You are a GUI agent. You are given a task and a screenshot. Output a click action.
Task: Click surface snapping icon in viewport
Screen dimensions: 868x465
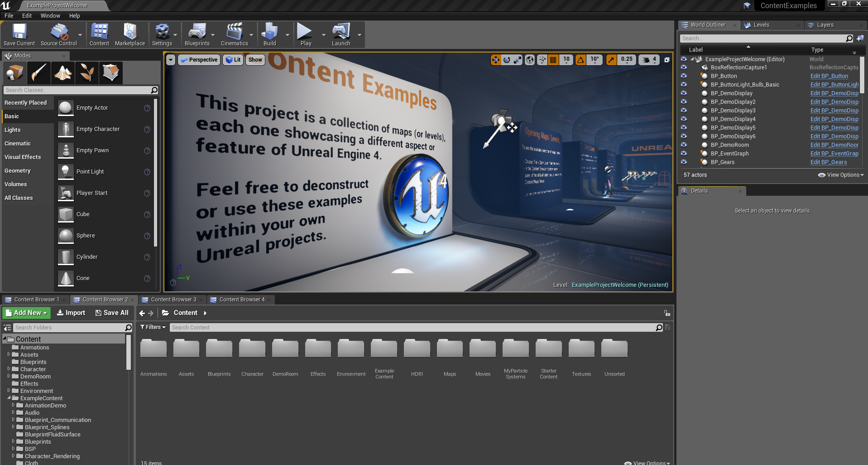[x=542, y=60]
